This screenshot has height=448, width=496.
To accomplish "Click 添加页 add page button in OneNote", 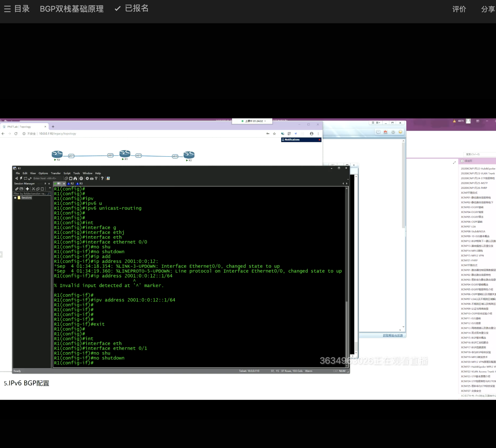I will coord(467,161).
